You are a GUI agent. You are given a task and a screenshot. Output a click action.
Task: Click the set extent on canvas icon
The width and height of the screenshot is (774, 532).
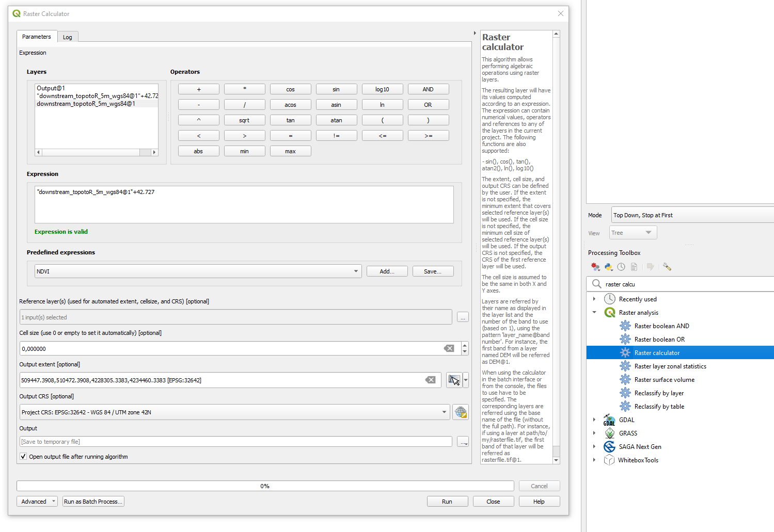454,380
